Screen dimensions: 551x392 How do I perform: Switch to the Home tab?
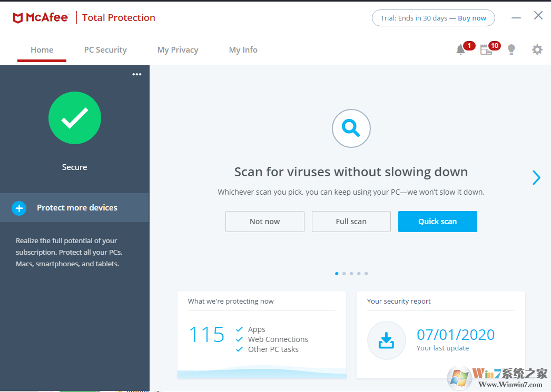point(42,50)
